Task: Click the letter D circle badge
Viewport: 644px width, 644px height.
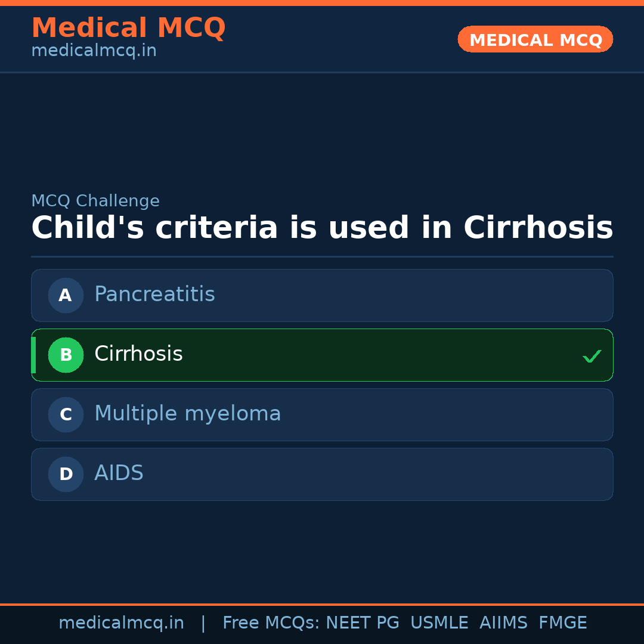Action: click(x=66, y=474)
